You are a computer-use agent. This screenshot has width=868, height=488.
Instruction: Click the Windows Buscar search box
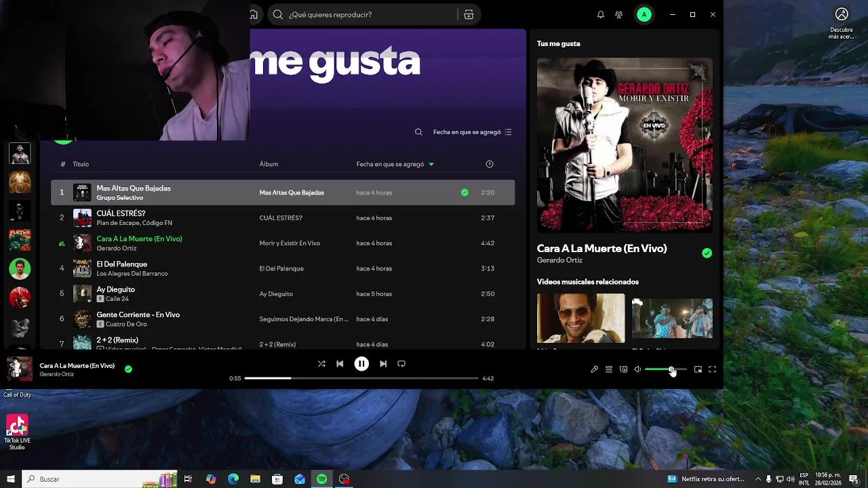[100, 479]
